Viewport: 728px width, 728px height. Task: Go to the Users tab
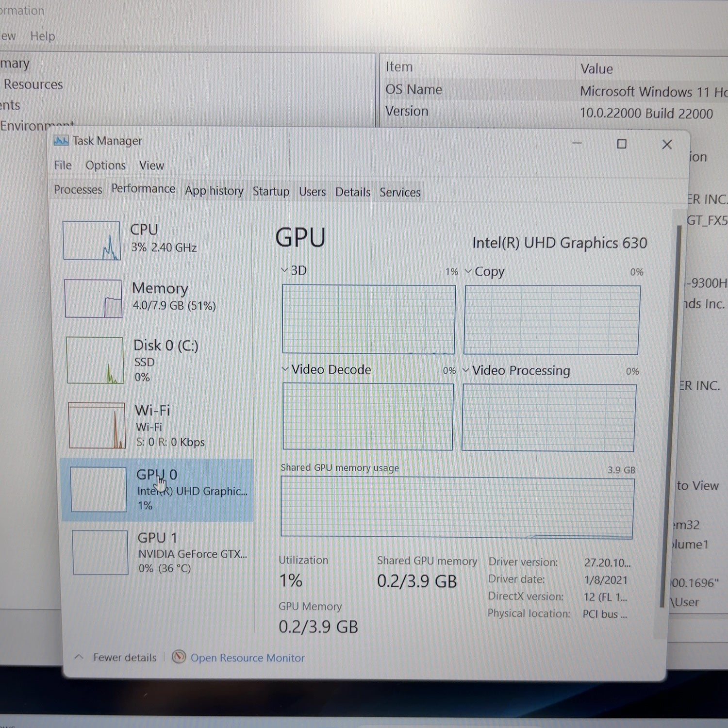click(x=312, y=192)
